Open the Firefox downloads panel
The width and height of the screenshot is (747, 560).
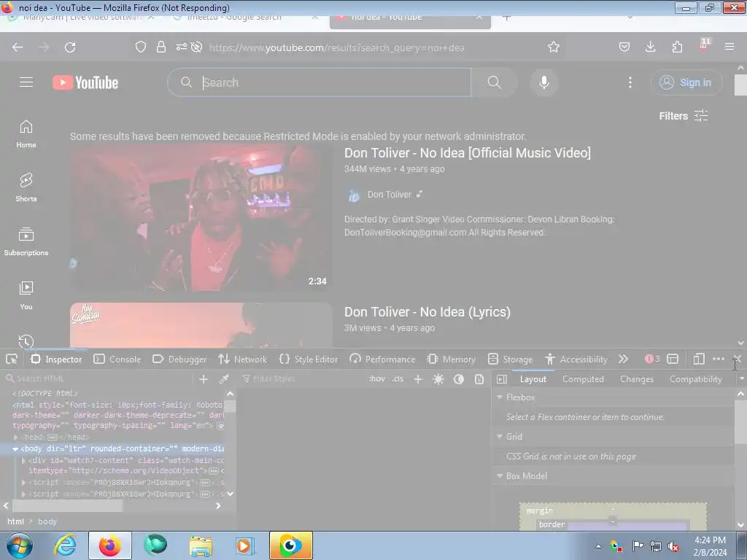tap(650, 47)
